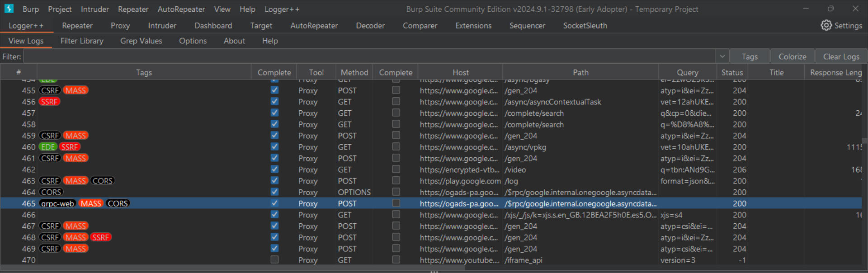Click the CORS tag on row 464
The width and height of the screenshot is (868, 273).
click(51, 192)
